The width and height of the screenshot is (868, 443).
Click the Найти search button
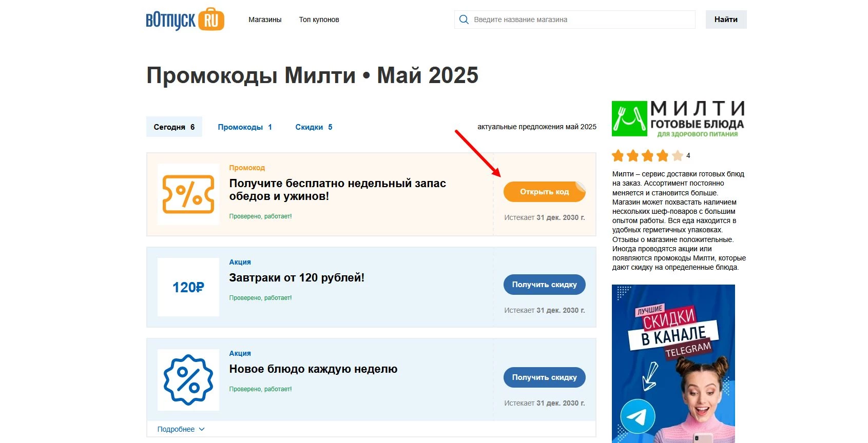[x=726, y=19]
